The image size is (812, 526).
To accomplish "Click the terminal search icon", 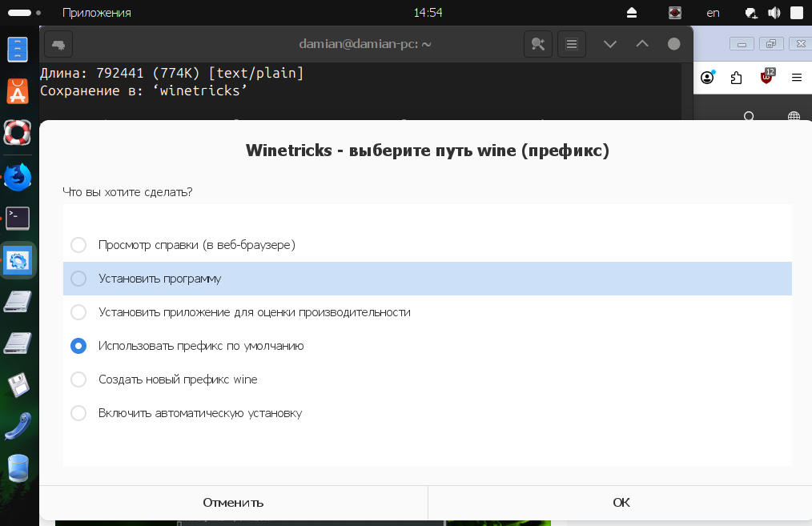I will click(x=538, y=45).
